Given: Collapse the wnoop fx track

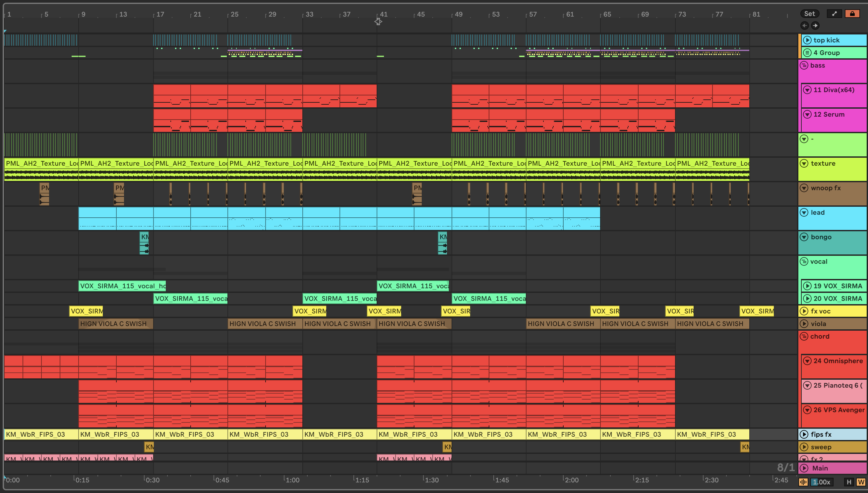Looking at the screenshot, I should coord(804,188).
